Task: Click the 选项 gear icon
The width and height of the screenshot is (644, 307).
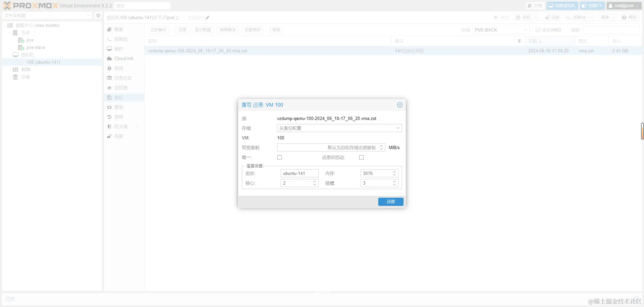Action: pos(109,68)
